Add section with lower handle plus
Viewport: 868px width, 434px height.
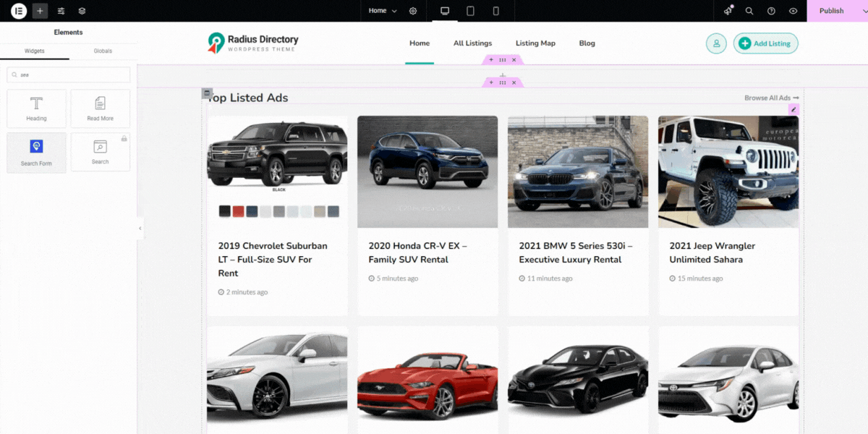(x=491, y=82)
